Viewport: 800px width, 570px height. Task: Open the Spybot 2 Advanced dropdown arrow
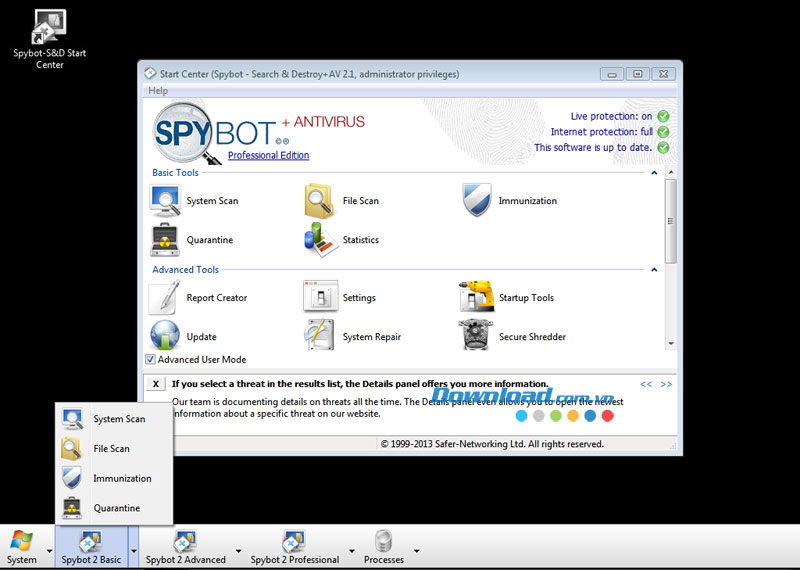[238, 550]
